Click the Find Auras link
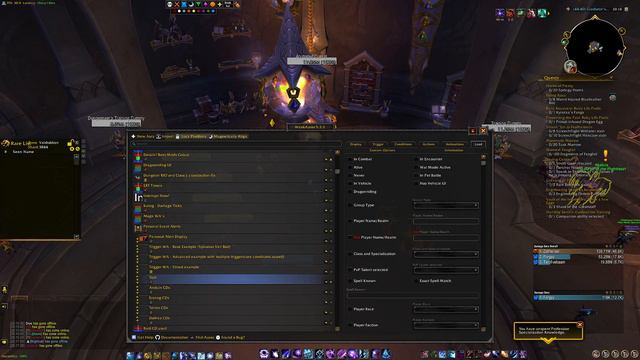The width and height of the screenshot is (640, 360). pyautogui.click(x=204, y=338)
